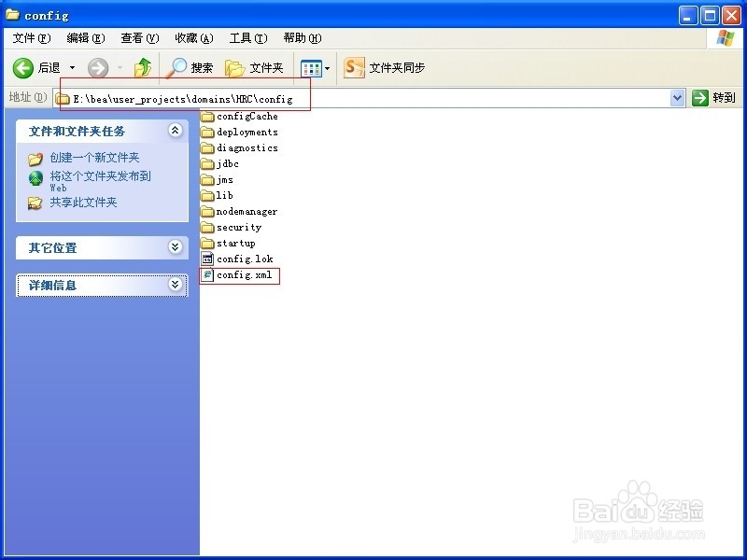747x560 pixels.
Task: Click the 文件夹同步 (Folder Sync) toolbar icon
Action: click(x=353, y=67)
